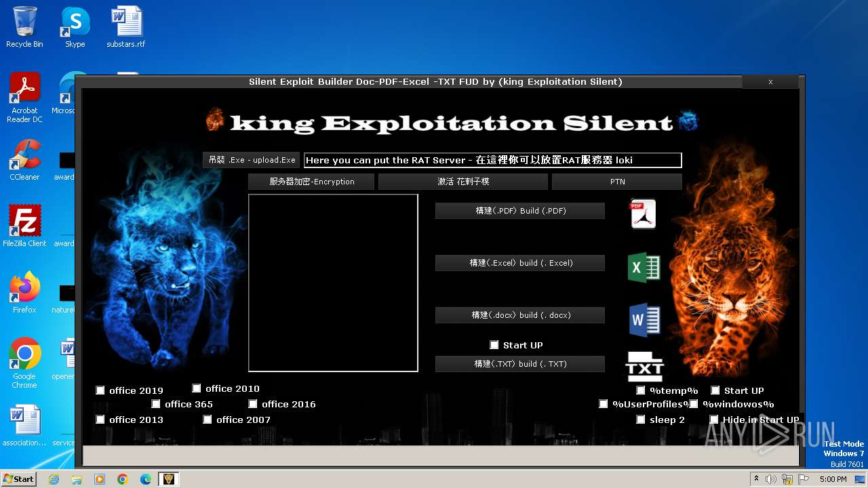868x488 pixels.
Task: Open the Acrobat Reader DC shortcut
Action: 24,98
